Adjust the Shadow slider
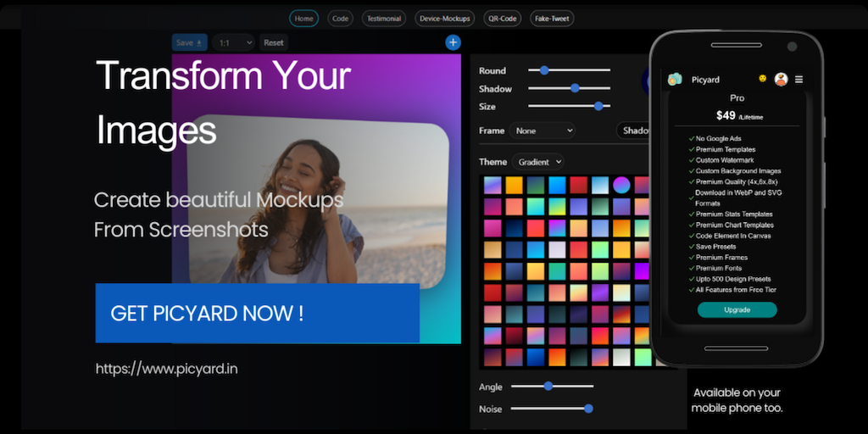This screenshot has height=434, width=868. [x=569, y=88]
